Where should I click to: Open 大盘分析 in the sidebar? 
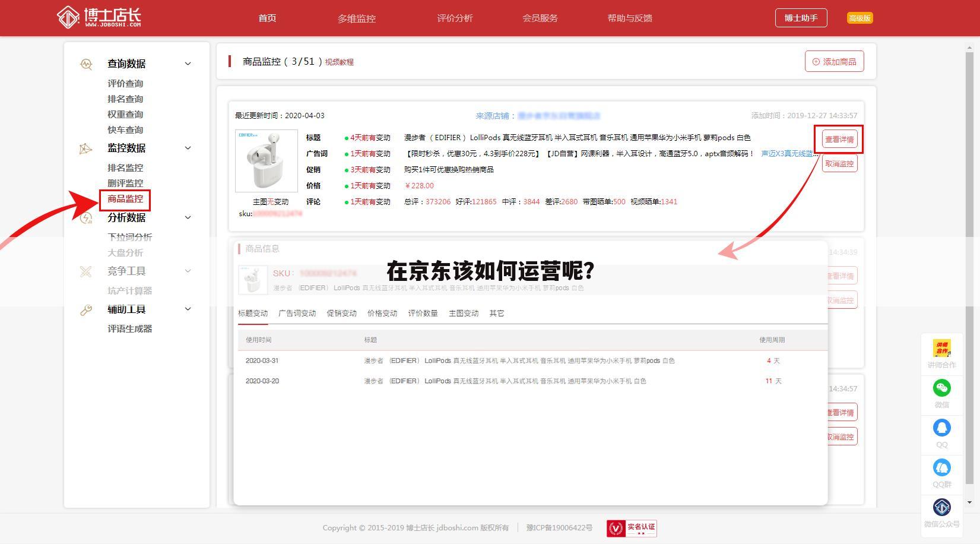pyautogui.click(x=125, y=253)
